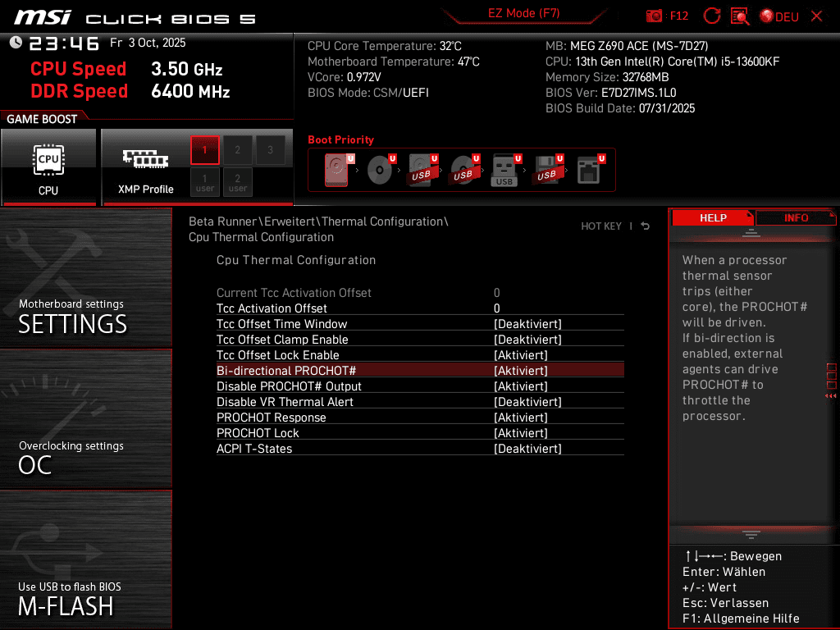840x630 pixels.
Task: Change language via the DEU globe icon
Action: (779, 16)
